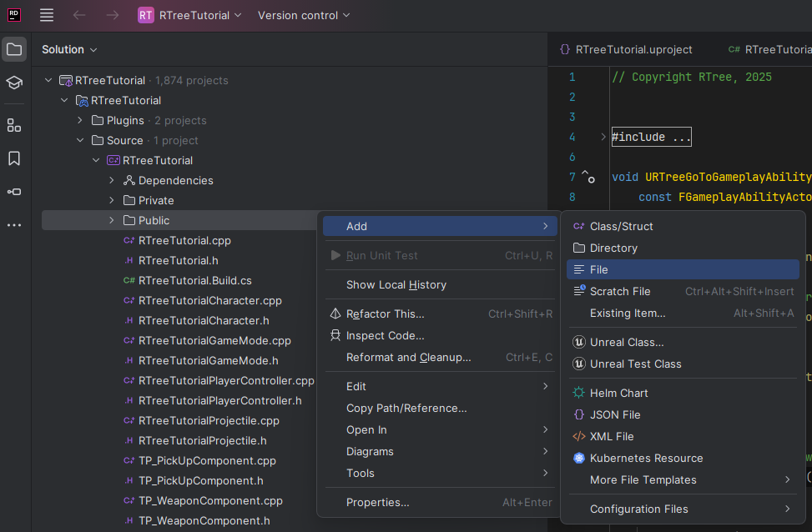Select Refactor This... menu entry
The image size is (812, 532).
pyautogui.click(x=440, y=314)
